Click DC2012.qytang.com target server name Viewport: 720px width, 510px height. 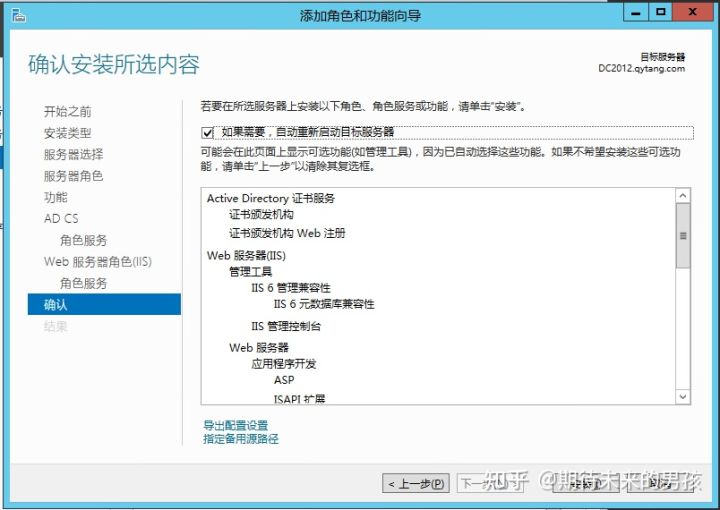tap(641, 68)
